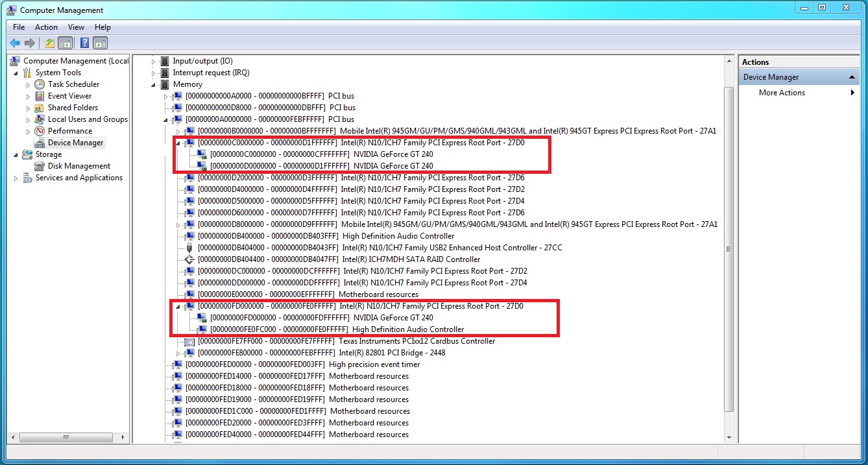The width and height of the screenshot is (868, 465).
Task: Click the Memory resource chip icon
Action: click(x=165, y=84)
